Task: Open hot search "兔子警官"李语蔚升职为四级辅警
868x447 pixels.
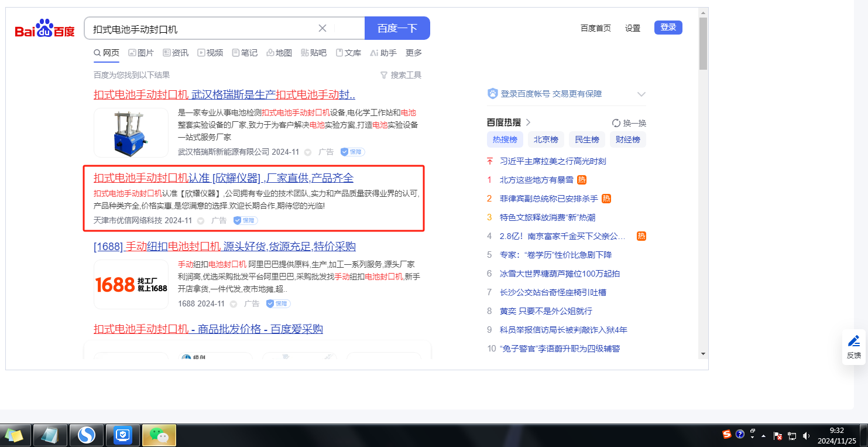Action: coord(560,349)
